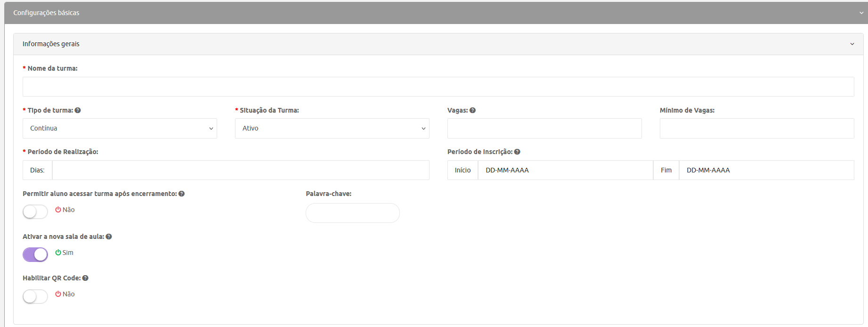Click the Mínimo de Vagas input field
The image size is (868, 327).
coord(757,128)
